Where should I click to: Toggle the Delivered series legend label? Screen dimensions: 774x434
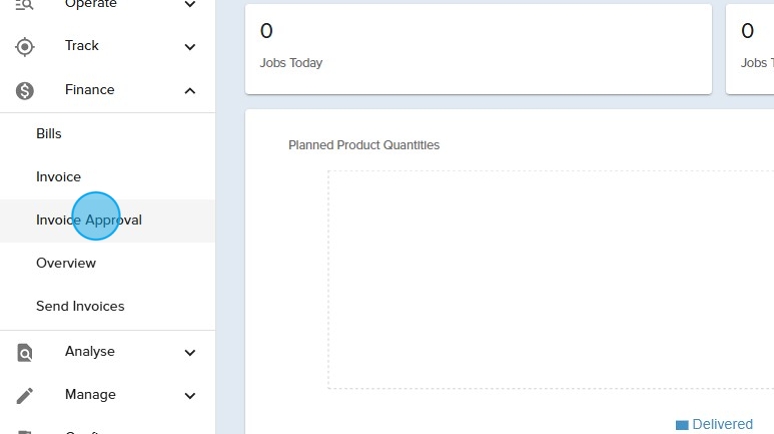click(x=722, y=425)
